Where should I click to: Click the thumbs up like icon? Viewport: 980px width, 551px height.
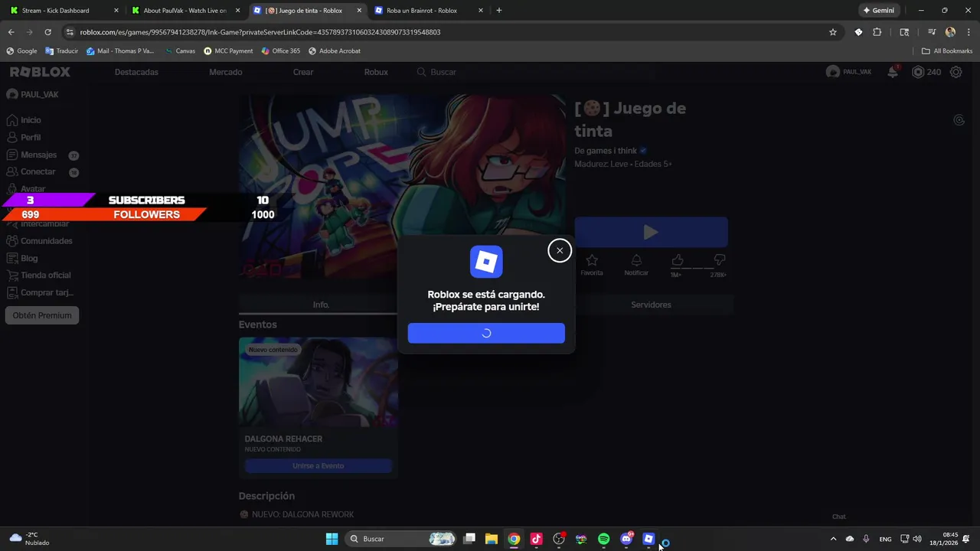click(x=677, y=261)
